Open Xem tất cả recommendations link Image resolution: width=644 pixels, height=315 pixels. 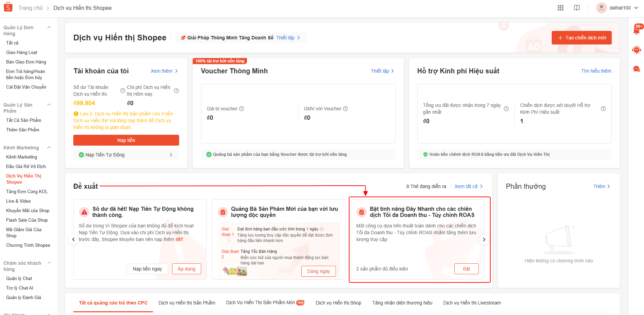coord(468,186)
